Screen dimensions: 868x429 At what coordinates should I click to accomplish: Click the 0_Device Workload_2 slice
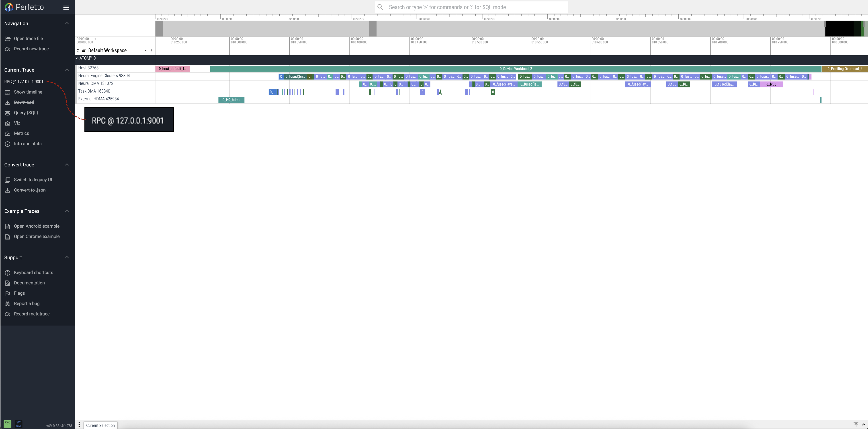click(x=516, y=69)
